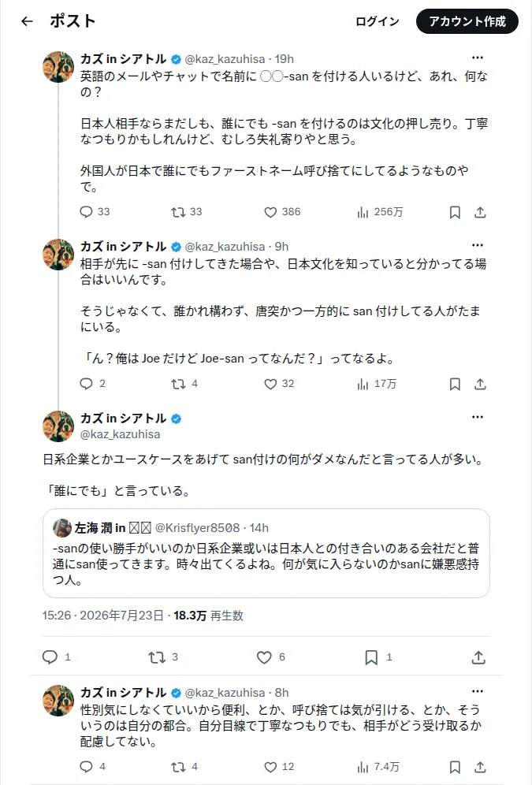Share the main post via share icon

[478, 657]
